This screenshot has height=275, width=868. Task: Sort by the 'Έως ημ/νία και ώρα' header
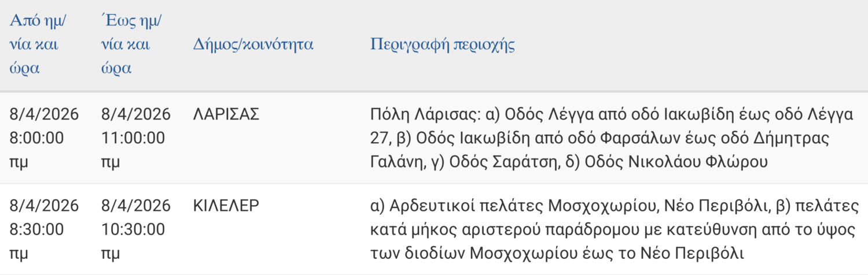pos(131,44)
